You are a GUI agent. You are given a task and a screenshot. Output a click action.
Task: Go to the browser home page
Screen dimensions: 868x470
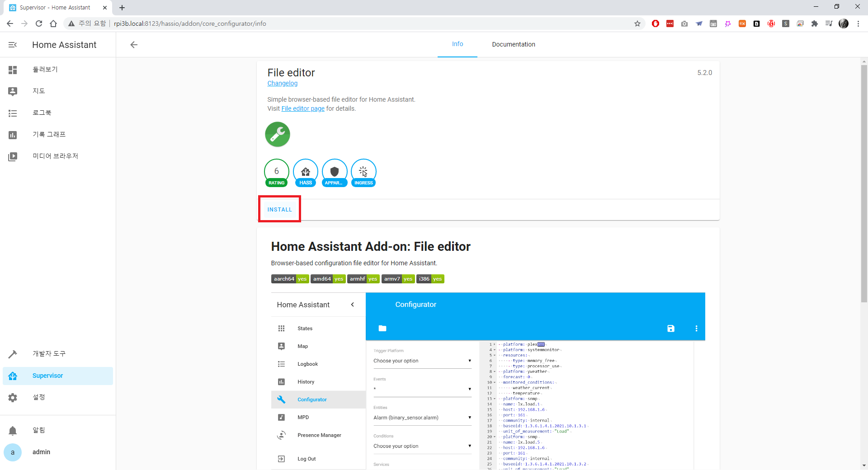coord(53,23)
